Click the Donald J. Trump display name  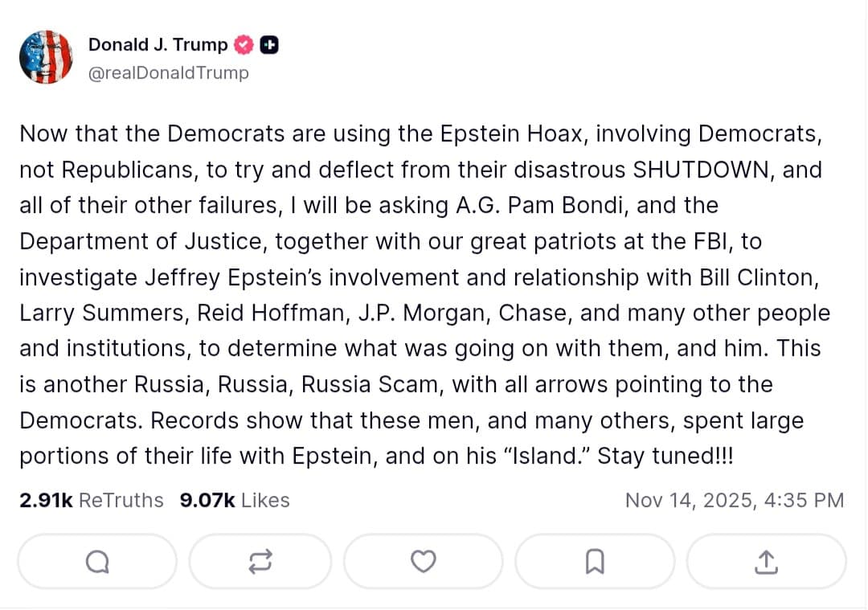(158, 45)
